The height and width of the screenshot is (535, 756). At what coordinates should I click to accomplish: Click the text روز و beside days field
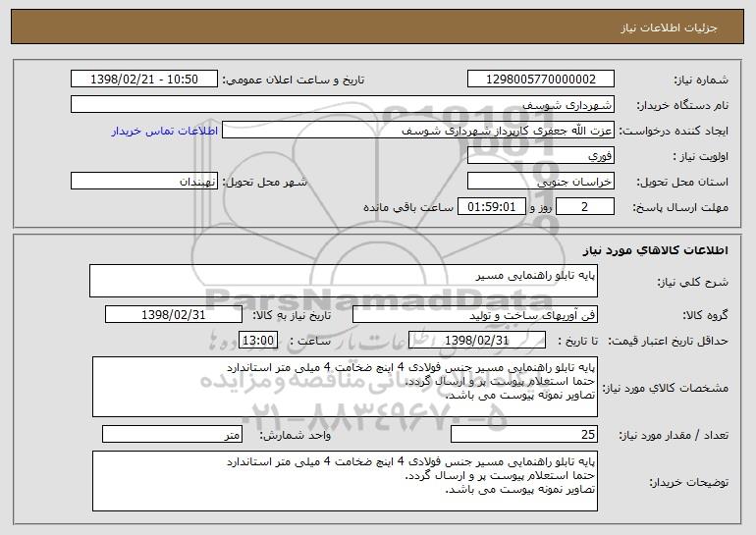click(x=541, y=207)
